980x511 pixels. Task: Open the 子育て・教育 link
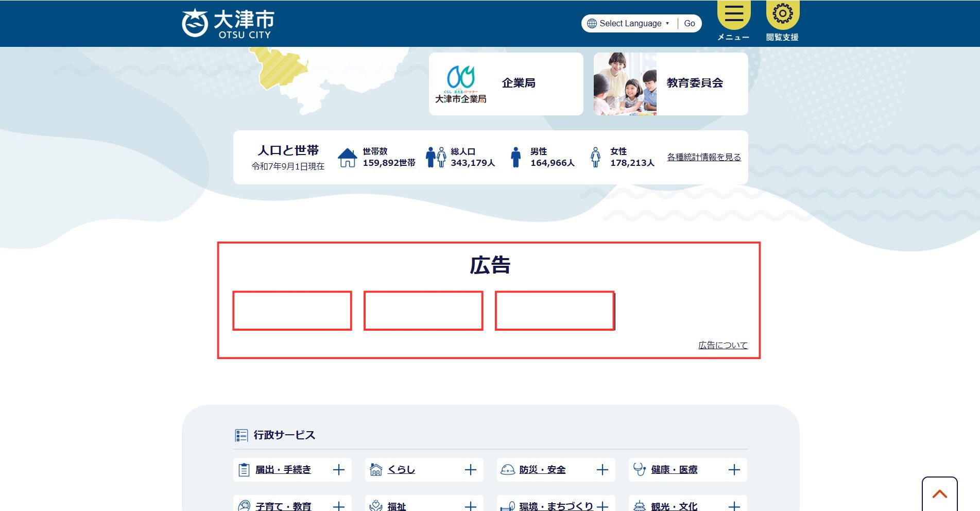coord(283,506)
